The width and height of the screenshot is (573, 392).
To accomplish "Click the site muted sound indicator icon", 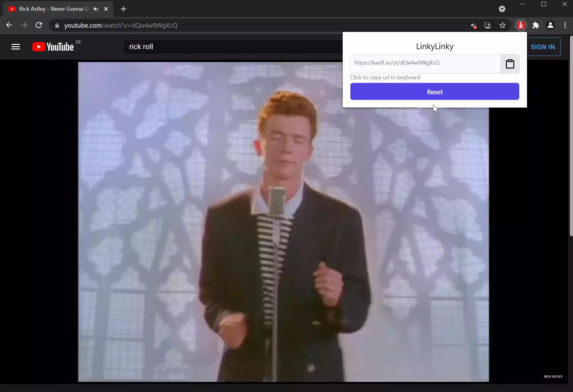I will pos(474,25).
